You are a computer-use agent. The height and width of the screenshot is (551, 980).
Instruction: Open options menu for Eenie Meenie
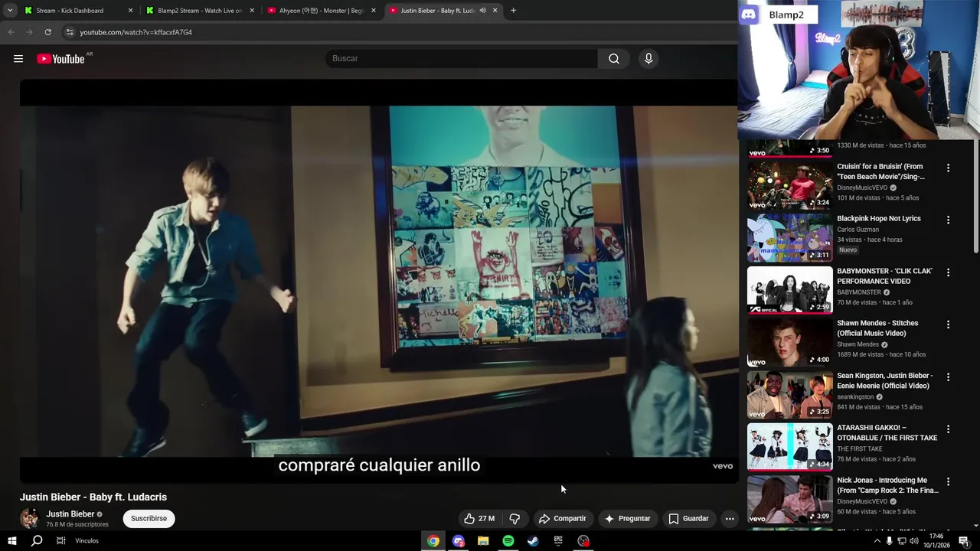(x=948, y=377)
